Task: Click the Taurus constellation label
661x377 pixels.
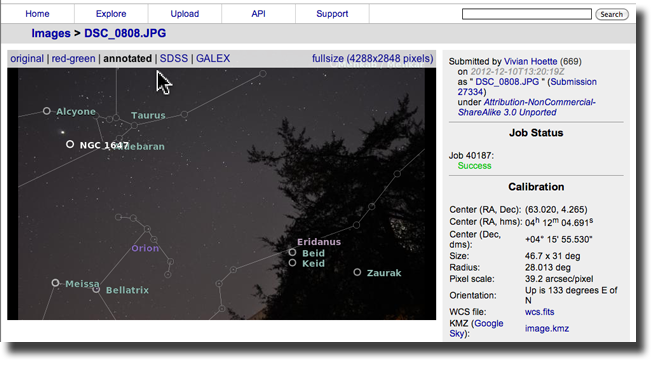Action: (x=148, y=115)
